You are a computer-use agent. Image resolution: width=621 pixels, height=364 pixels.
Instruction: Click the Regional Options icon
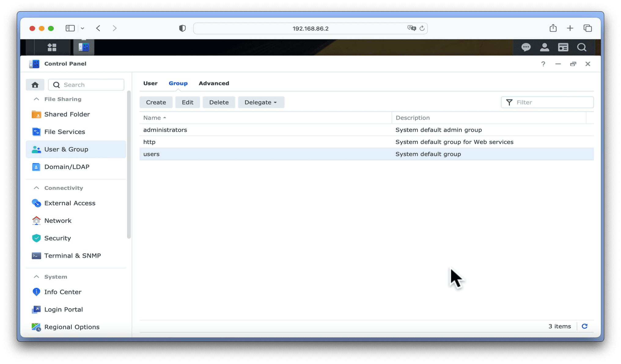click(36, 327)
